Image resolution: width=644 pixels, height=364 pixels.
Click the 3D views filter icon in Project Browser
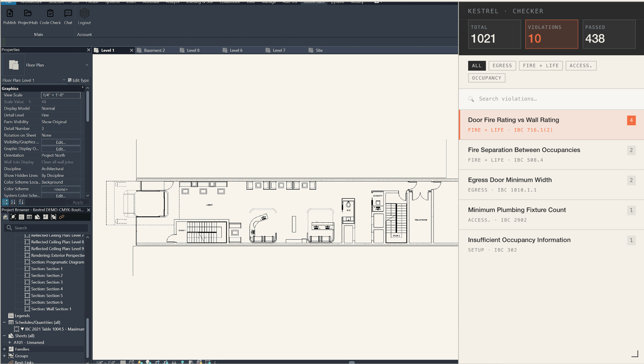click(x=13, y=217)
